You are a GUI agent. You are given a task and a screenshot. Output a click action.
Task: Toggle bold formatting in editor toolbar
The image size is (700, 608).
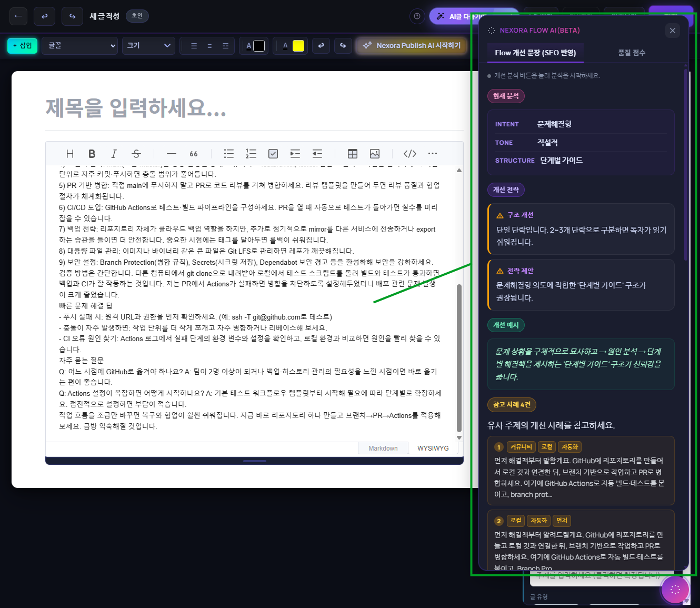point(92,154)
